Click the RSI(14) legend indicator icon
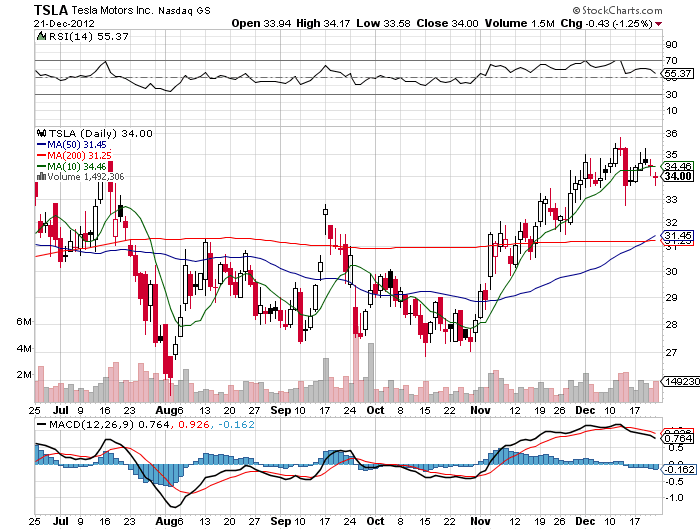This screenshot has height=530, width=700. 41,36
